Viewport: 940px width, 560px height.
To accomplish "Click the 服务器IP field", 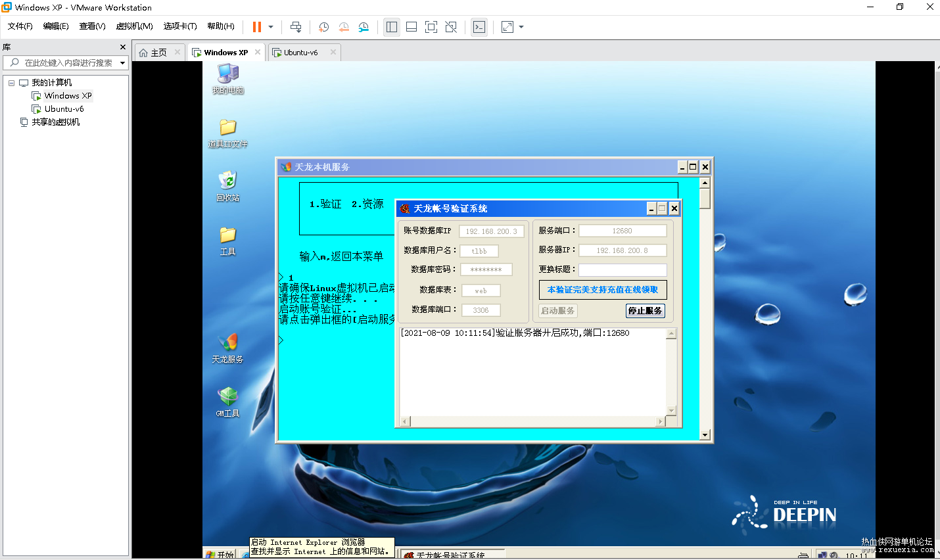I will click(x=623, y=250).
